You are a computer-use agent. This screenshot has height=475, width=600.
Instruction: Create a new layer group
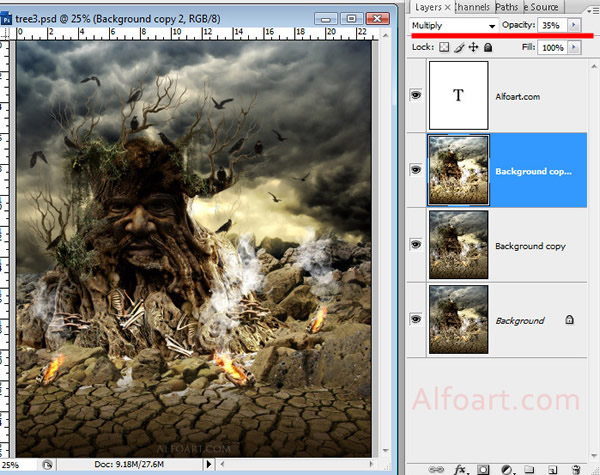(x=528, y=467)
